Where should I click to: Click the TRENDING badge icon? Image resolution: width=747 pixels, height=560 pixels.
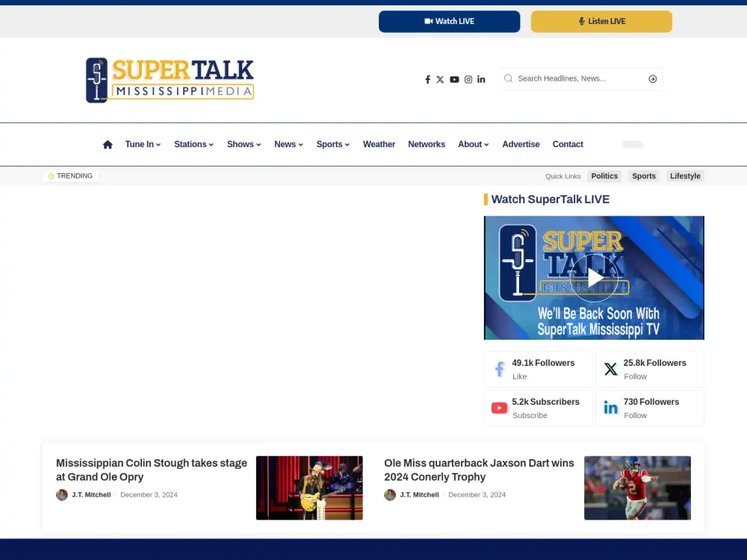pos(50,175)
